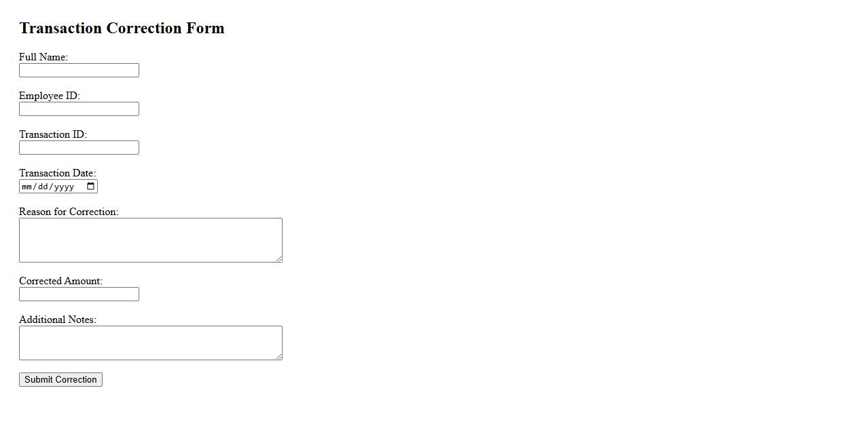868x441 pixels.
Task: Grab the Reason for Correction resize handle
Action: click(278, 258)
